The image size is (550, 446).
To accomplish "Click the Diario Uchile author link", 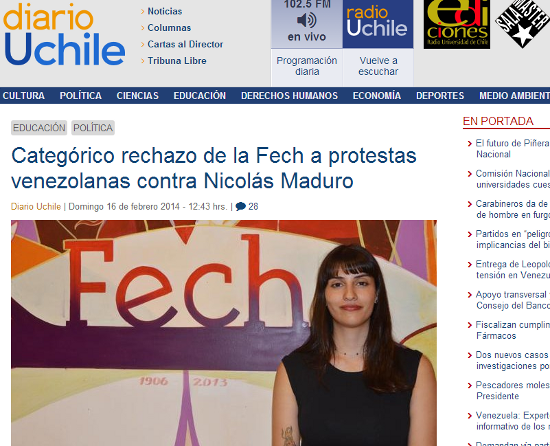I will (x=36, y=207).
